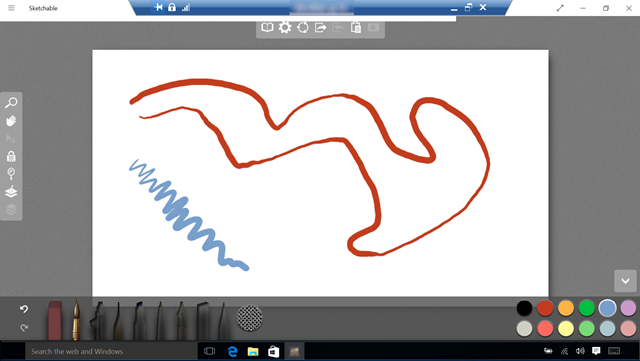This screenshot has width=640, height=361.
Task: Select the airbrush spray tool
Action: [98, 321]
